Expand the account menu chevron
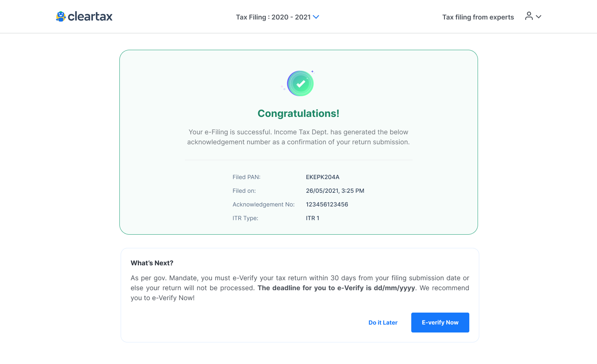 pos(539,17)
